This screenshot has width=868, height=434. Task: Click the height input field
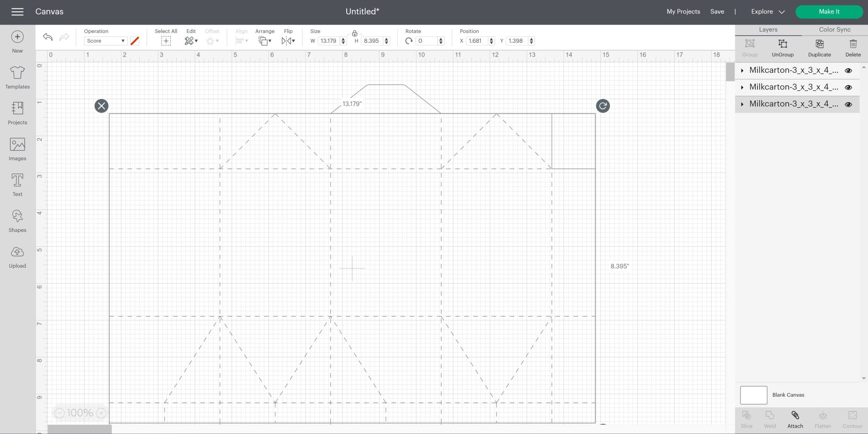[x=373, y=41]
